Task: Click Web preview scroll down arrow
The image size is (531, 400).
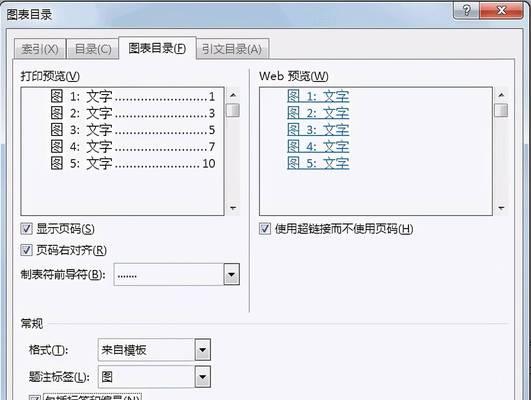Action: [x=501, y=208]
